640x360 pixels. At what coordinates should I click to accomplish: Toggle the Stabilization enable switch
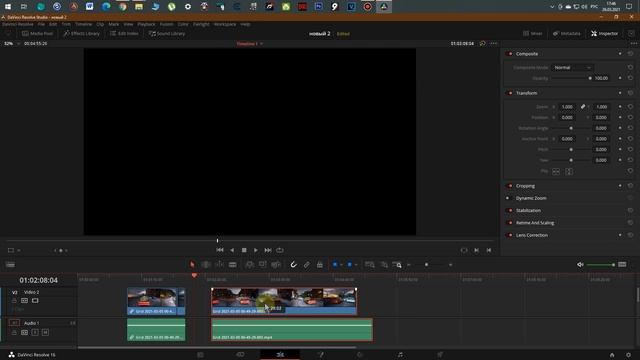click(509, 211)
